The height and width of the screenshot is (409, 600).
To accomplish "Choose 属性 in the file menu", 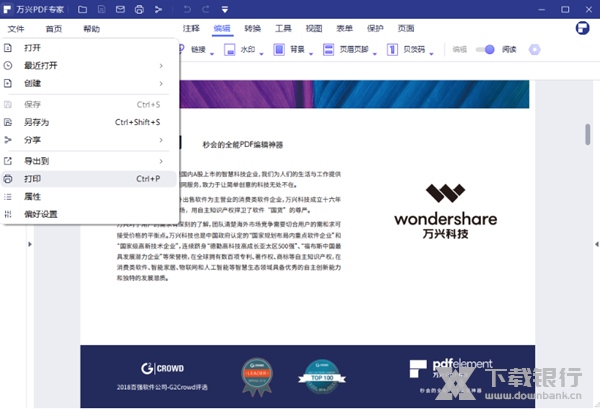I will click(x=89, y=197).
